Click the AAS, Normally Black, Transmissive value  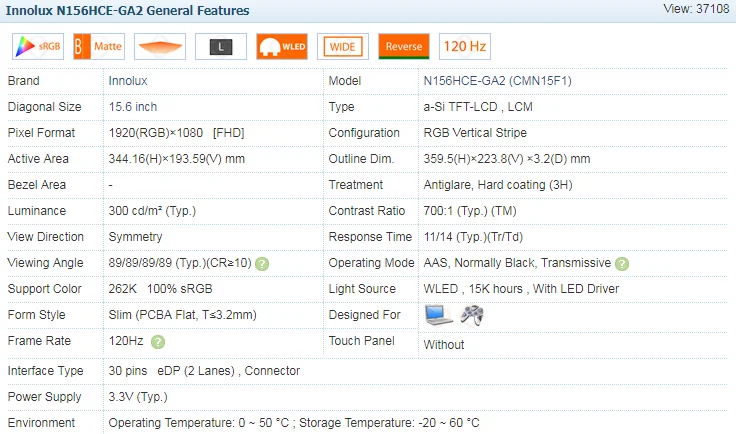click(x=517, y=263)
